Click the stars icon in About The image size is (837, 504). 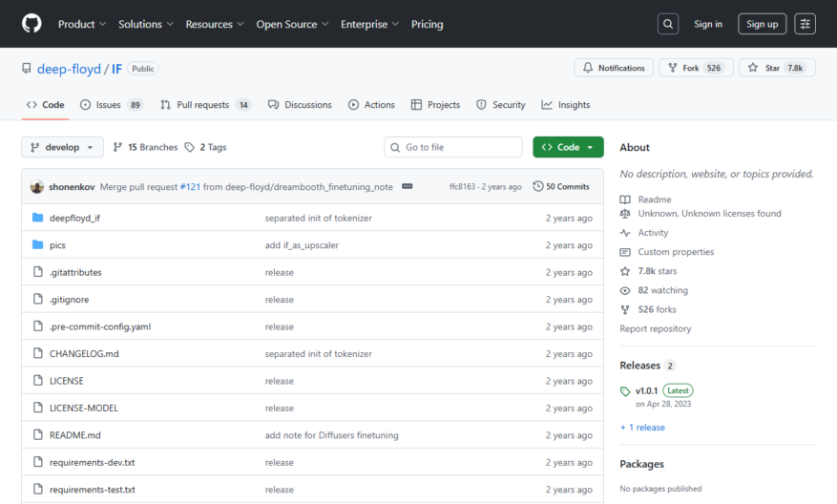tap(625, 271)
